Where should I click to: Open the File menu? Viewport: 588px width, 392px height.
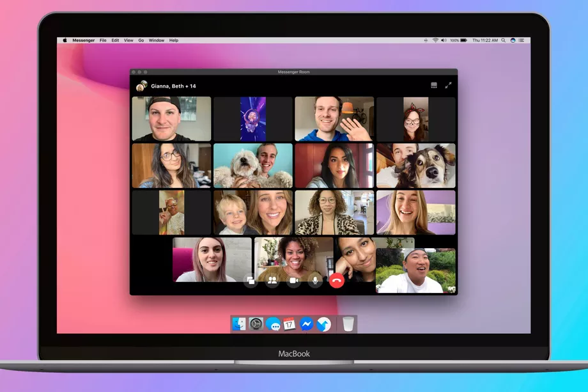103,40
